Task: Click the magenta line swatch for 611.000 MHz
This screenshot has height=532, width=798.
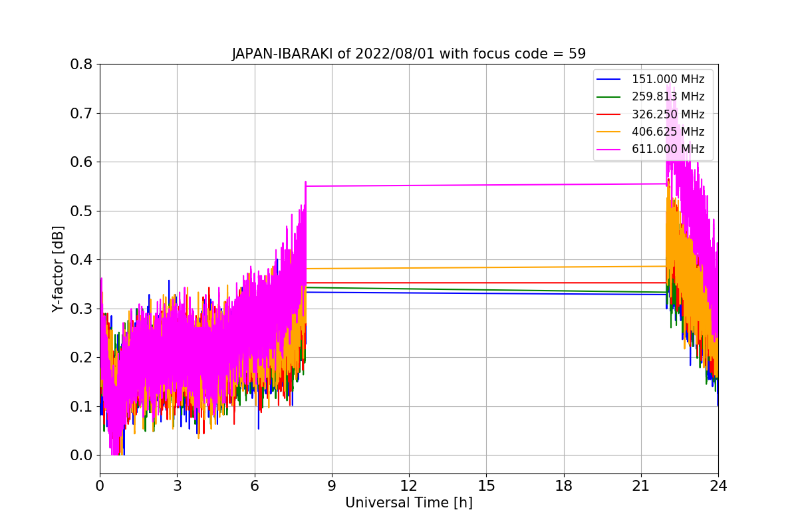Action: coord(609,149)
